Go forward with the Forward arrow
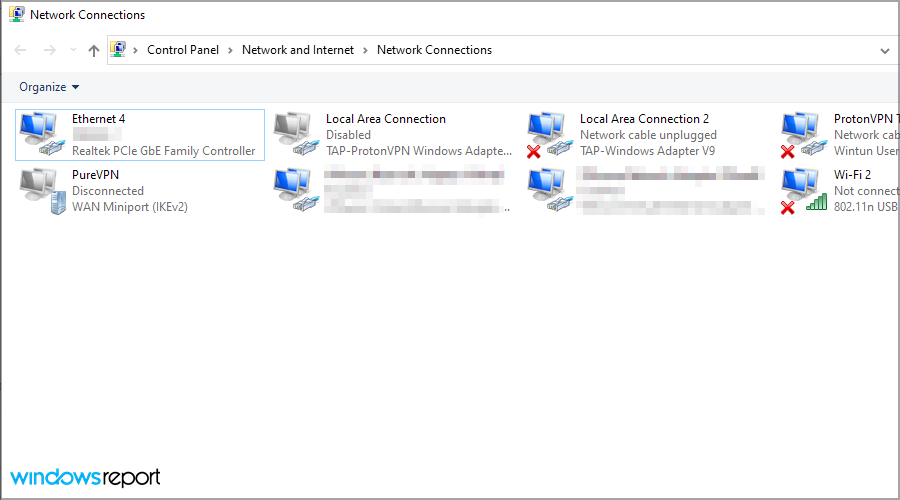 coord(50,50)
